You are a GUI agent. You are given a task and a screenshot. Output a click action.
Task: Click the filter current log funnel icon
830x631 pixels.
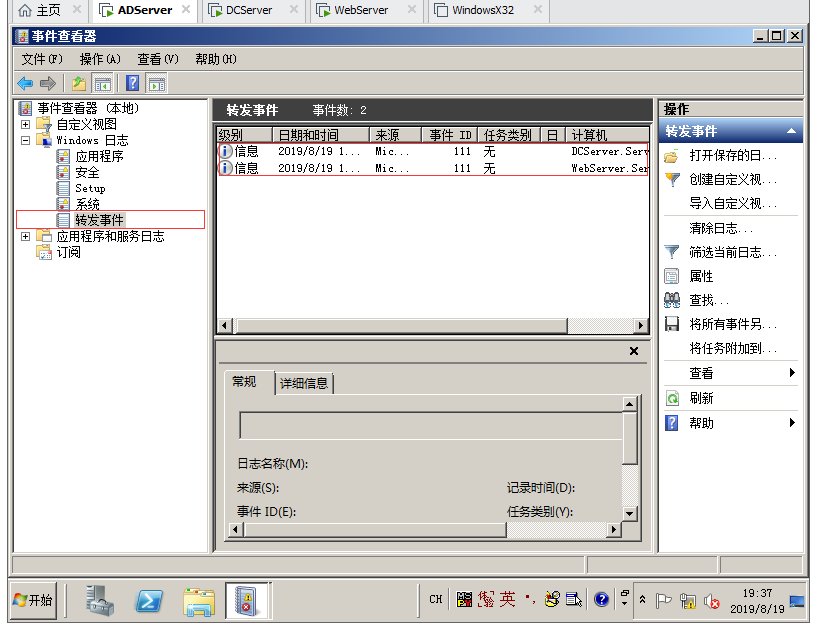(x=672, y=252)
